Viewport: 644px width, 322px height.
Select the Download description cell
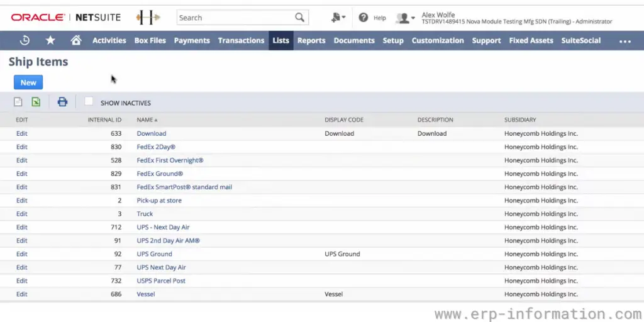432,133
